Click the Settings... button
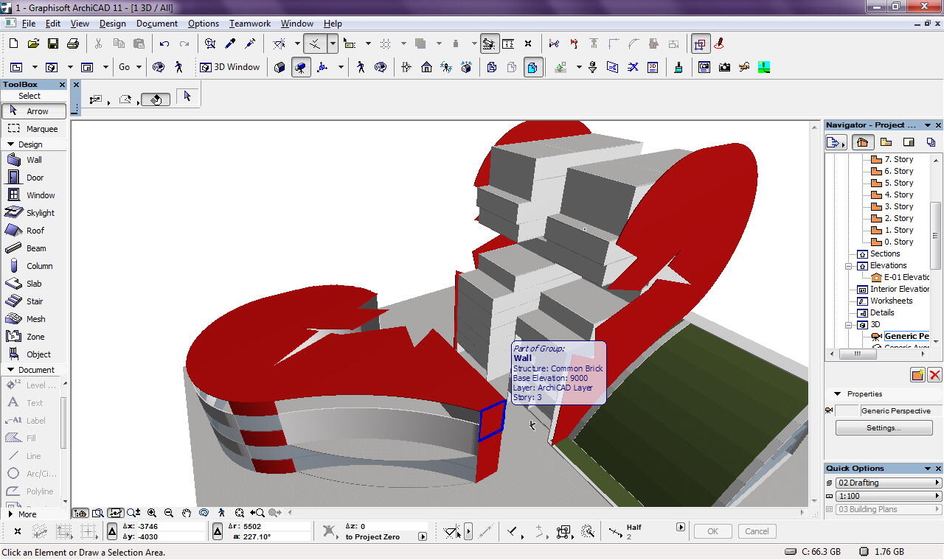This screenshot has width=944, height=560. (x=883, y=428)
